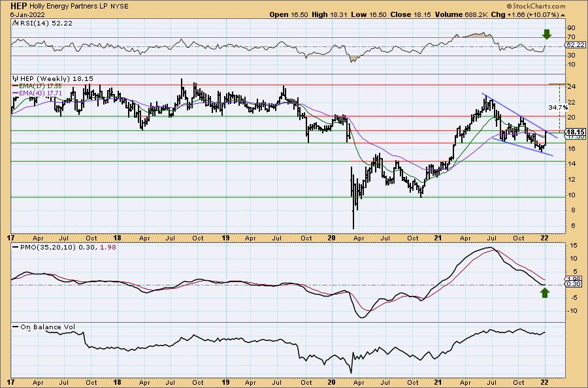Open the ©StockCharts.com attribution
This screenshot has height=388, width=588.
tap(536, 6)
